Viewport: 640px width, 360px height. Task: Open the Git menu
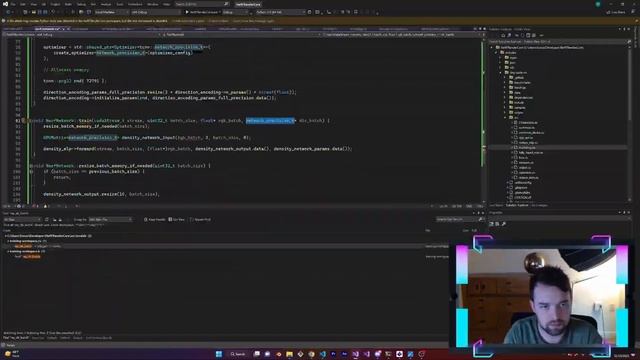pyautogui.click(x=44, y=4)
